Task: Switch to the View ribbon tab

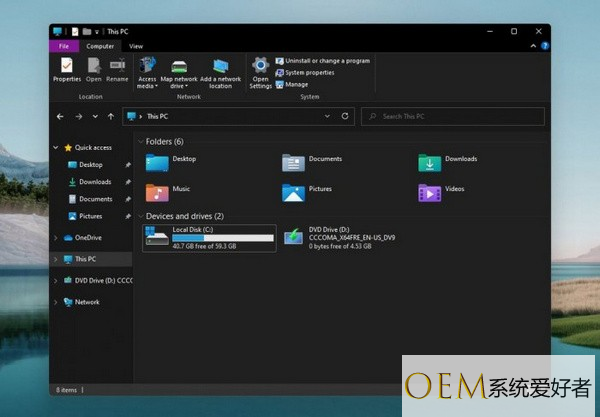Action: point(136,46)
